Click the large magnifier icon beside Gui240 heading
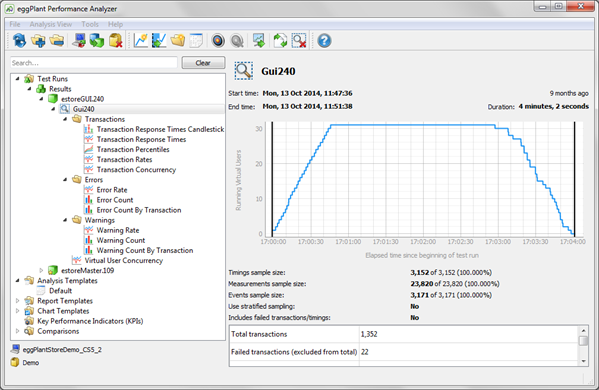Image resolution: width=599 pixels, height=390 pixels. (x=243, y=71)
